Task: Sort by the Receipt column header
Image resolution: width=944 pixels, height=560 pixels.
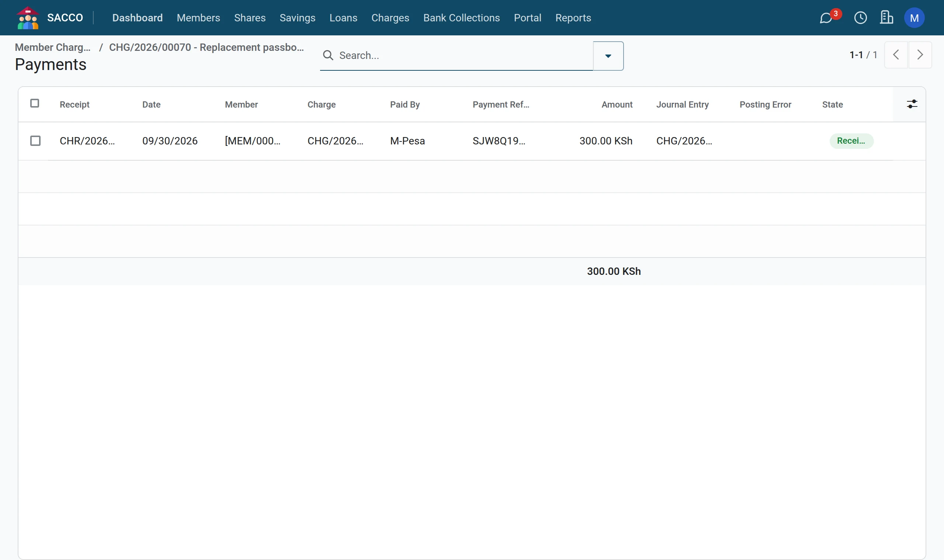Action: (x=74, y=105)
